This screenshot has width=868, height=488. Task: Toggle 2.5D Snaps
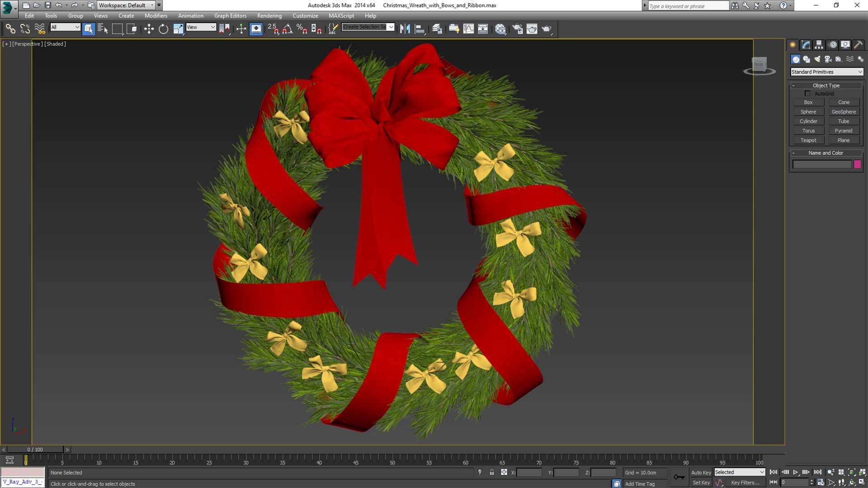coord(273,29)
